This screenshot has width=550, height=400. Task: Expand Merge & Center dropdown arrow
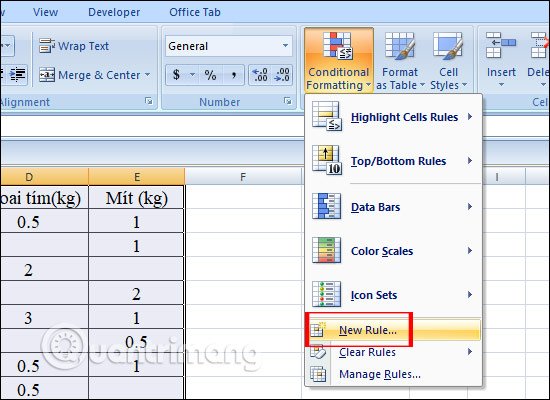[x=147, y=75]
